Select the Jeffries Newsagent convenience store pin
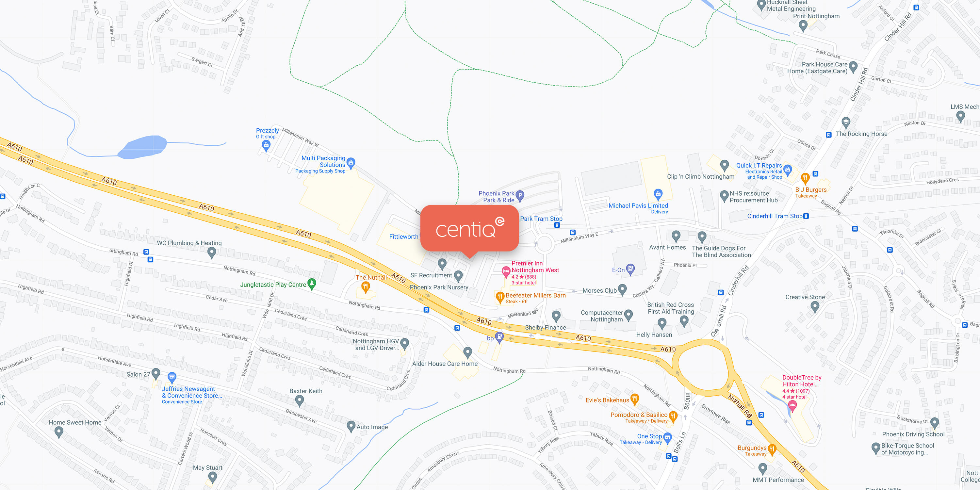Screen dimensions: 980x490 172,378
